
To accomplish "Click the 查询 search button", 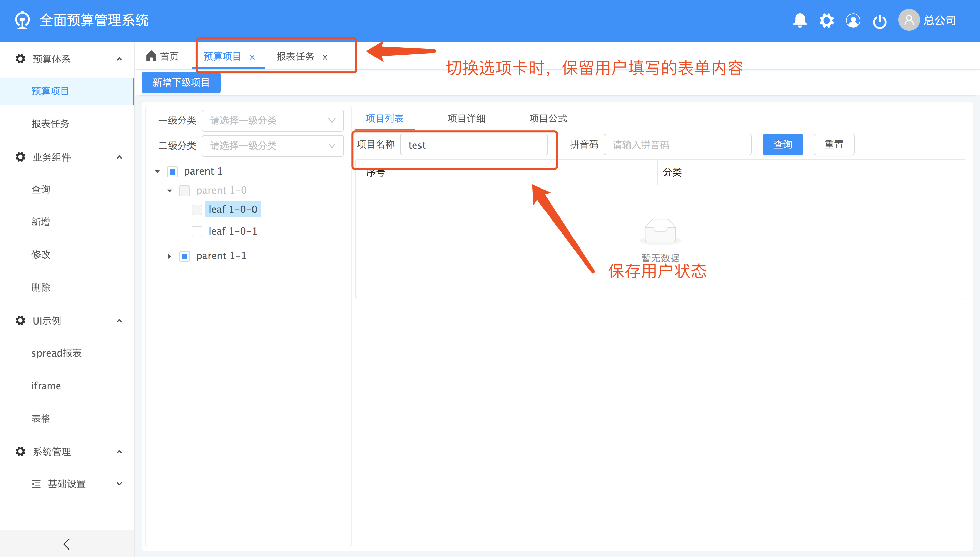I will tap(782, 145).
